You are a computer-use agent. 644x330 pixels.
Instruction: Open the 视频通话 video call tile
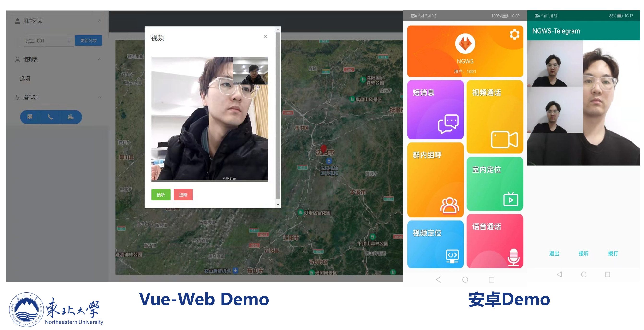[495, 117]
